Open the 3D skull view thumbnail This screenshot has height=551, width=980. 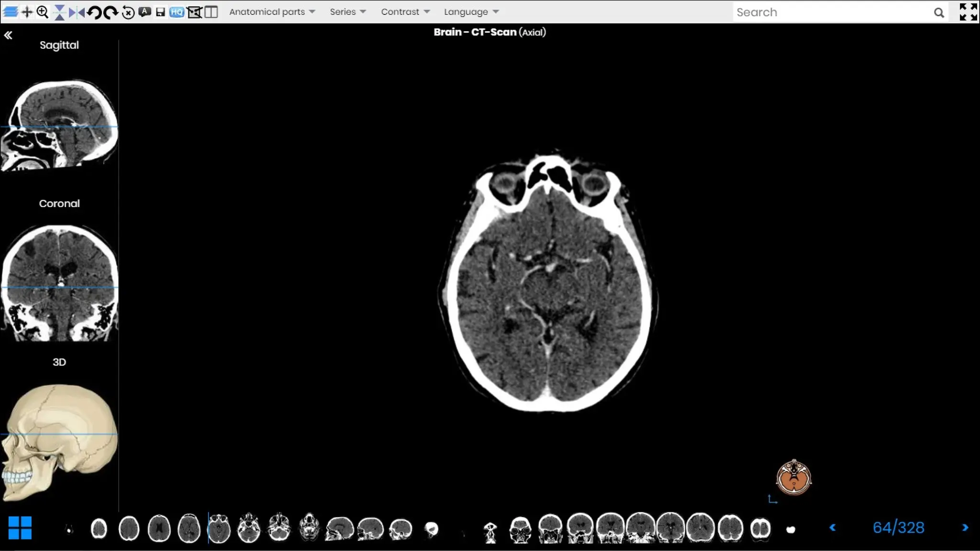click(x=59, y=442)
